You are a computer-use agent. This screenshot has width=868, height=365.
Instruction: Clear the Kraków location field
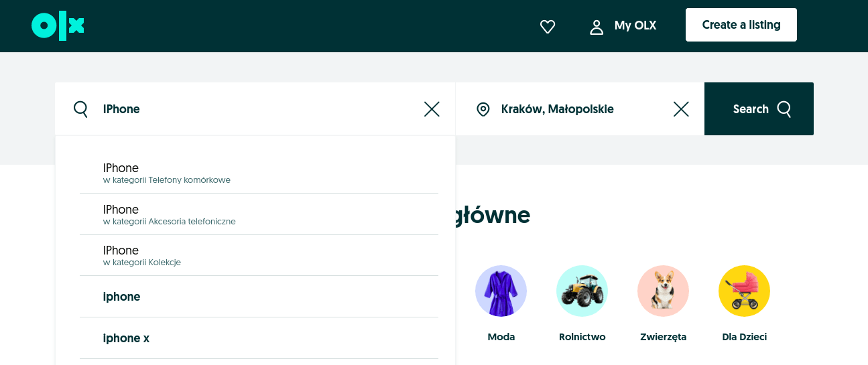pos(680,109)
